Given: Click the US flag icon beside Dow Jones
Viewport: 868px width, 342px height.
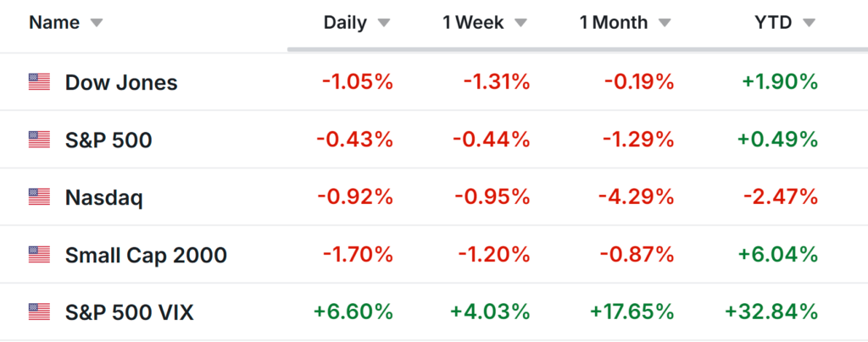Looking at the screenshot, I should 39,82.
